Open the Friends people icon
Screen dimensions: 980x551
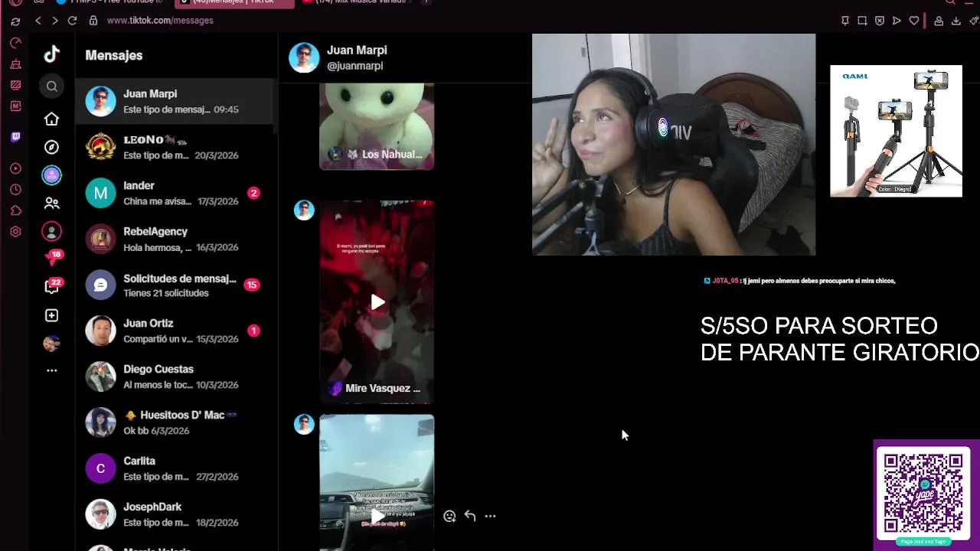[51, 204]
